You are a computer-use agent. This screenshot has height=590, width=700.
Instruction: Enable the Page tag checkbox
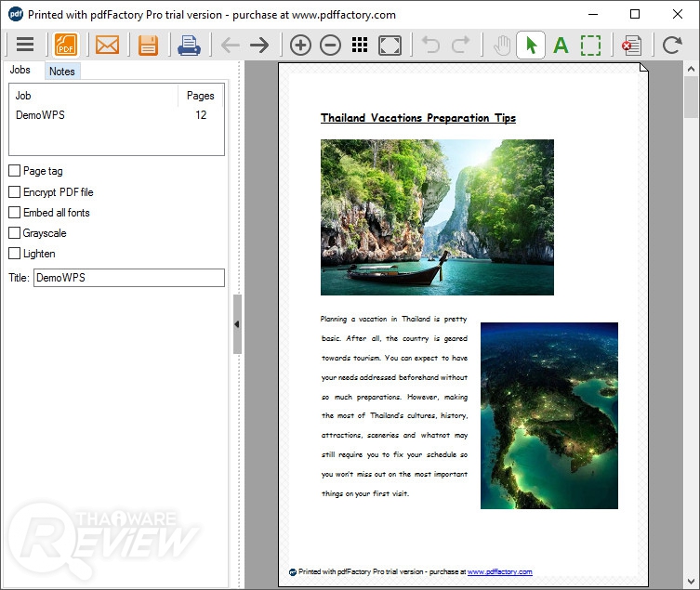point(15,171)
